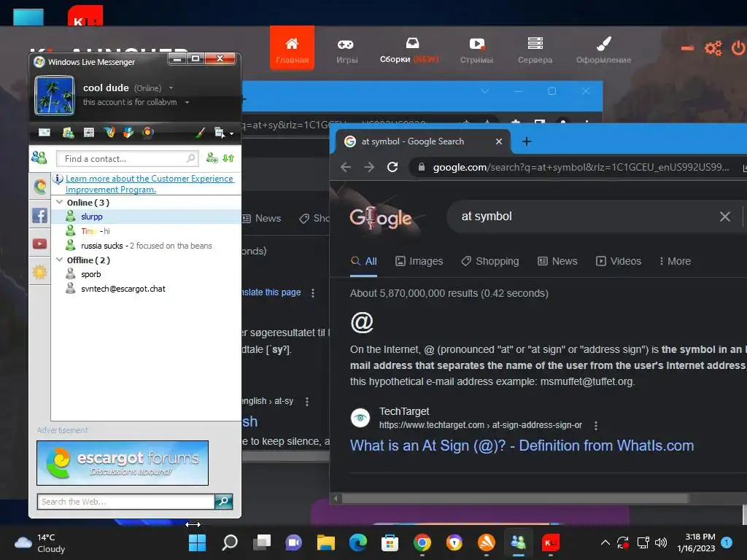Click the Find a contact search field

(127, 158)
